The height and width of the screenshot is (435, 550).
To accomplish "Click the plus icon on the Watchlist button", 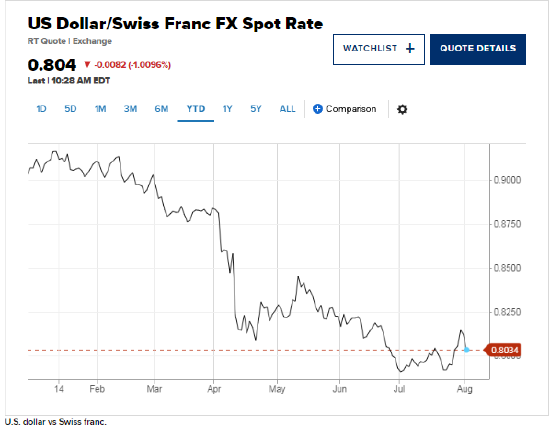I will point(410,48).
